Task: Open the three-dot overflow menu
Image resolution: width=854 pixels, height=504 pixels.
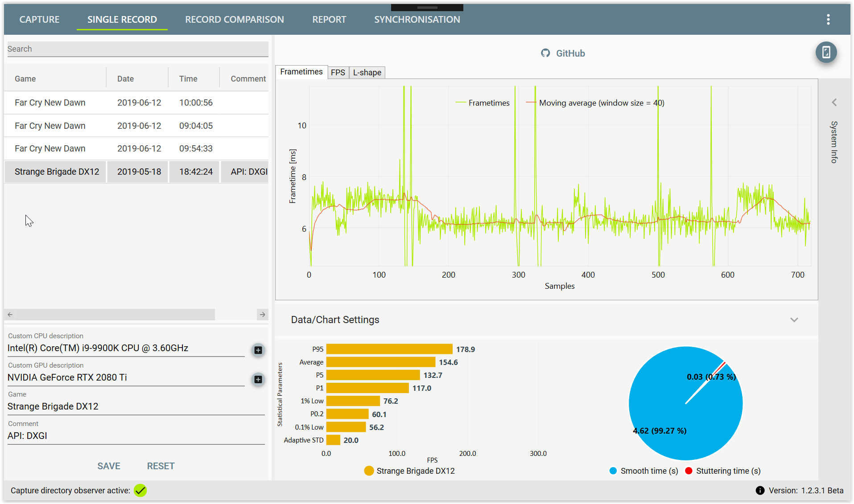Action: (x=828, y=19)
